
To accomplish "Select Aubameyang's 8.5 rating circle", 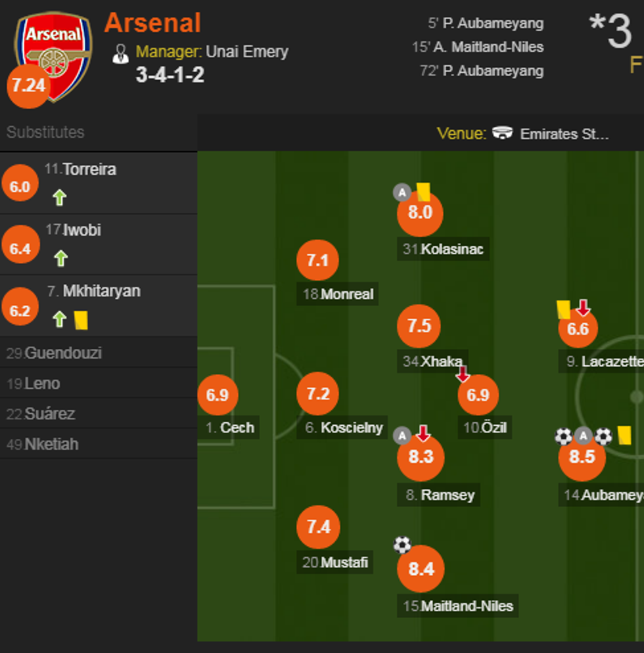I will click(582, 457).
